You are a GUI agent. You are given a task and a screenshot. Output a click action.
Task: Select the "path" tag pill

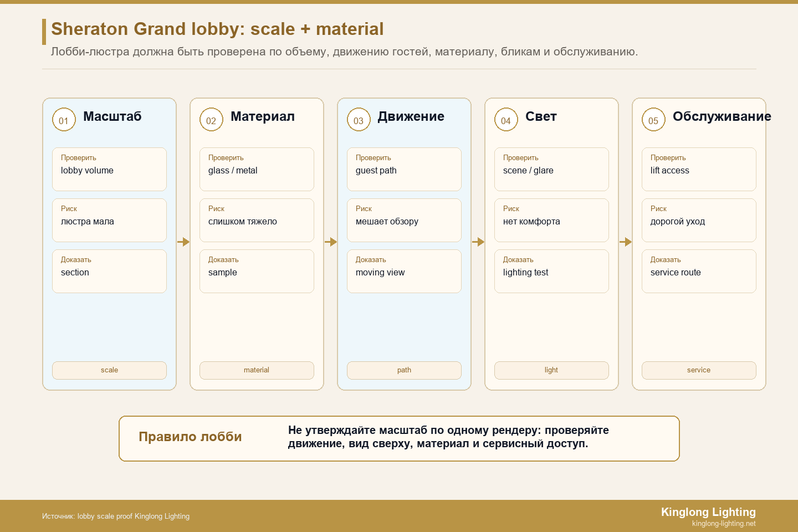(404, 370)
